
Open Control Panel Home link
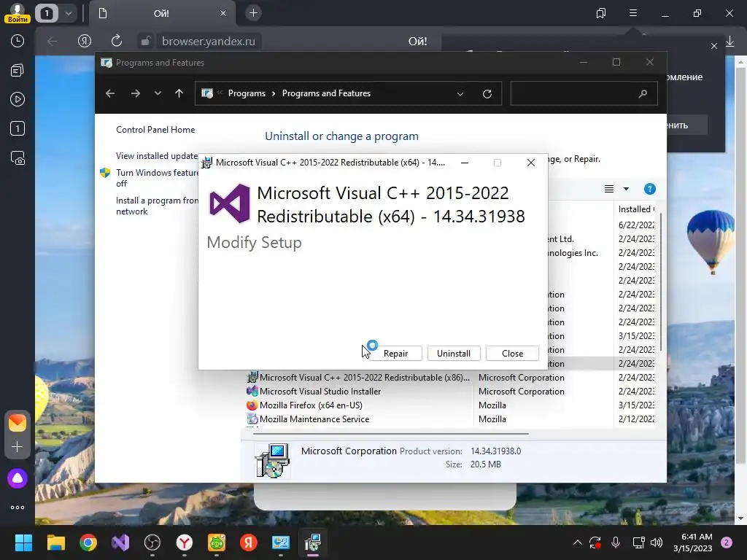coord(155,130)
